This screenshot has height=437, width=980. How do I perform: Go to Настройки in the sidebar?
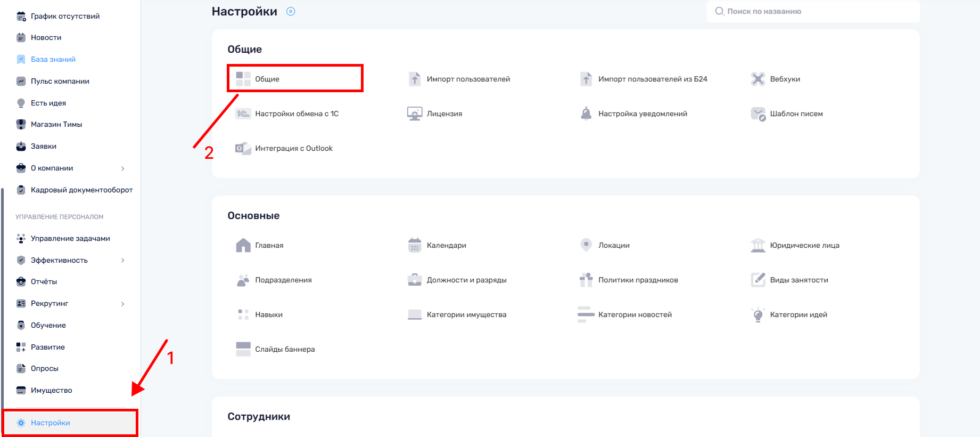(x=51, y=423)
